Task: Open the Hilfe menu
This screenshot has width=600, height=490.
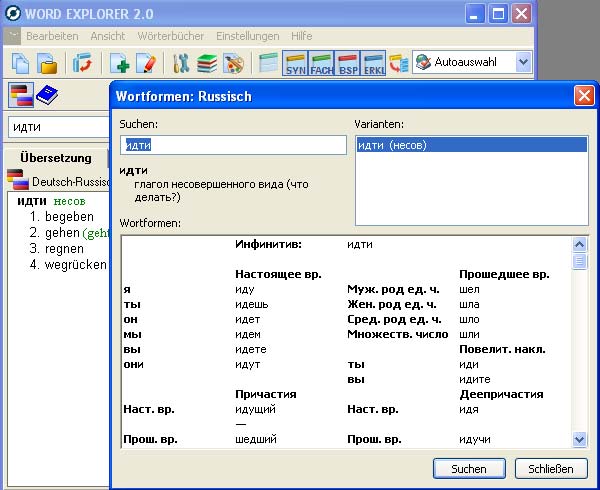Action: click(302, 36)
